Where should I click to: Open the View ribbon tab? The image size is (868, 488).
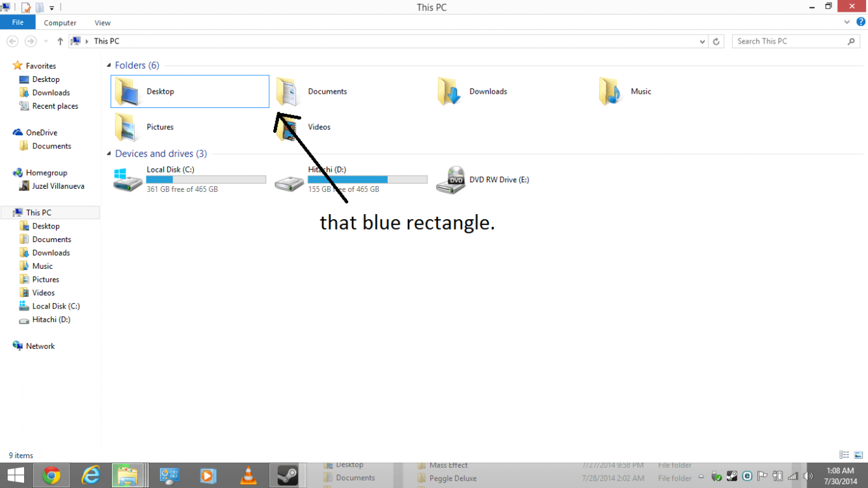coord(102,22)
